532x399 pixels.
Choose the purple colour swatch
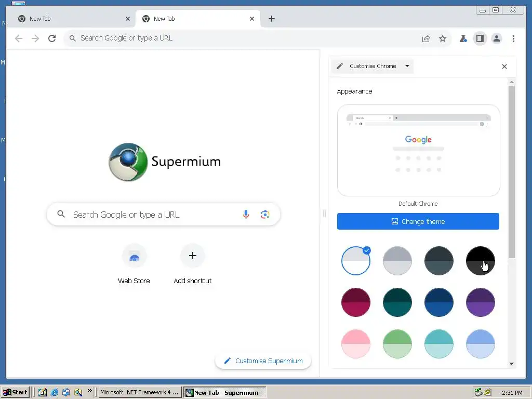pos(481,302)
